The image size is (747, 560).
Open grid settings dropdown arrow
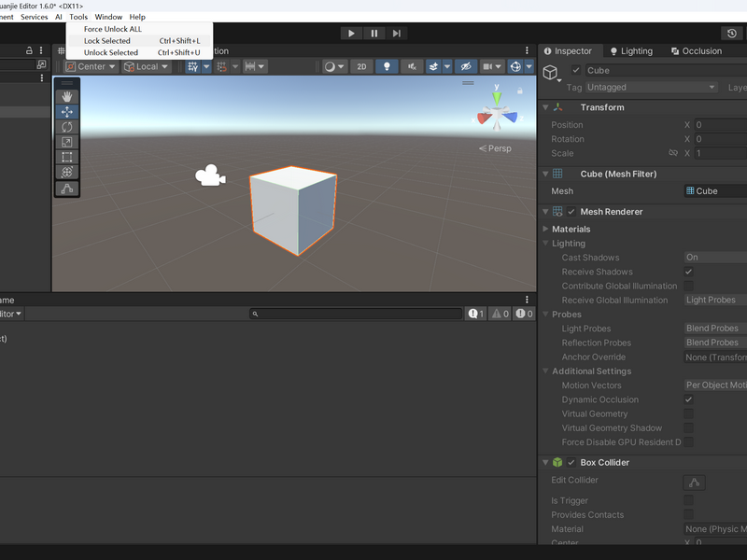[x=206, y=66]
